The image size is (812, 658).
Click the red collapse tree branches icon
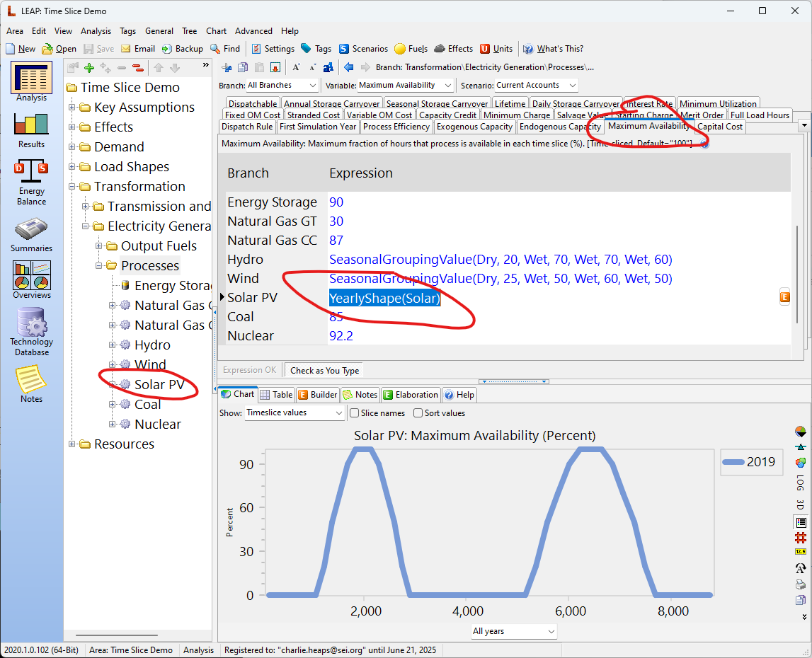pos(137,68)
